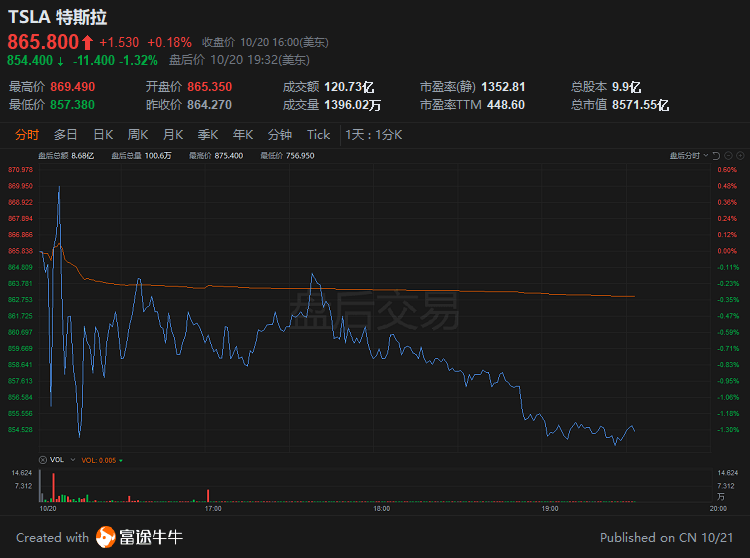Switch to the Tick tab
The image size is (750, 558).
point(318,135)
